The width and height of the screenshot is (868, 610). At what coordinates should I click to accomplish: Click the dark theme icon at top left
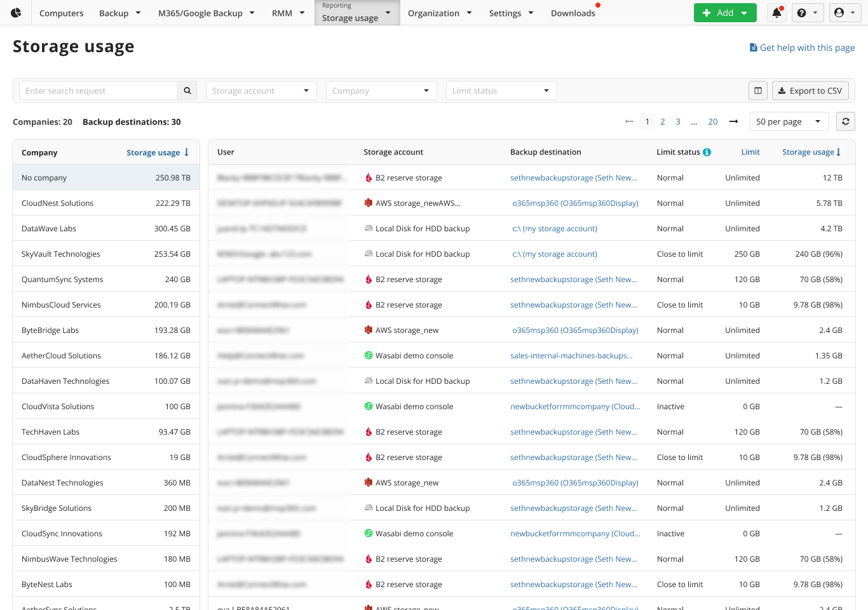tap(15, 12)
